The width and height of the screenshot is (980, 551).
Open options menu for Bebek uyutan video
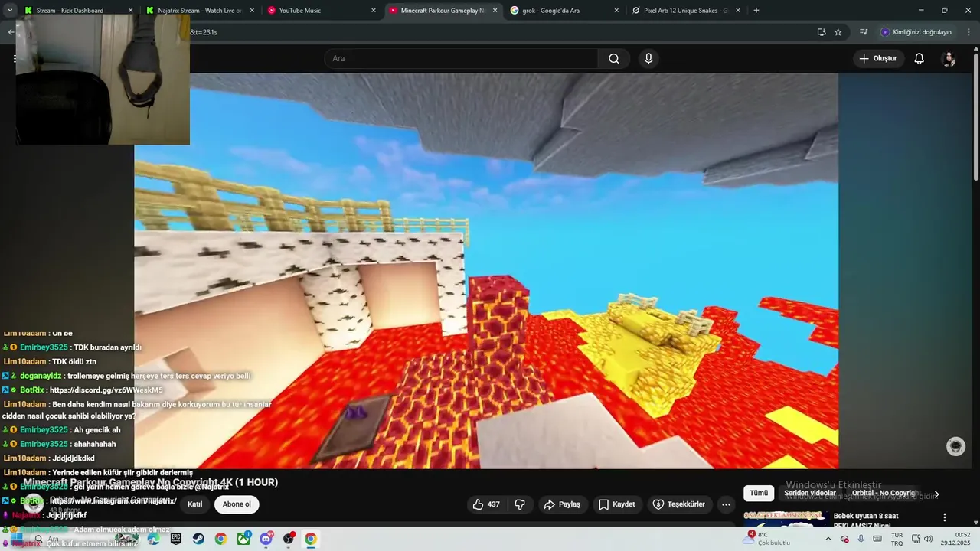tap(945, 517)
